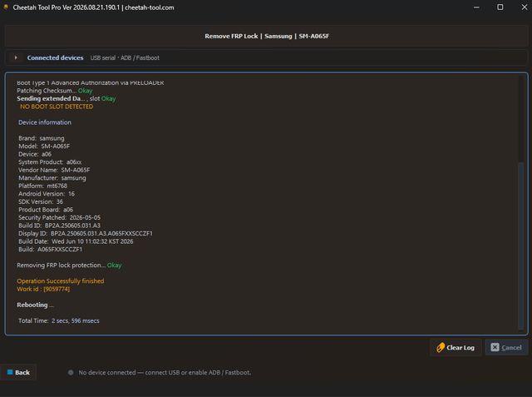Click the 'System Product: a06xx' line
The width and height of the screenshot is (532, 397).
pos(50,162)
